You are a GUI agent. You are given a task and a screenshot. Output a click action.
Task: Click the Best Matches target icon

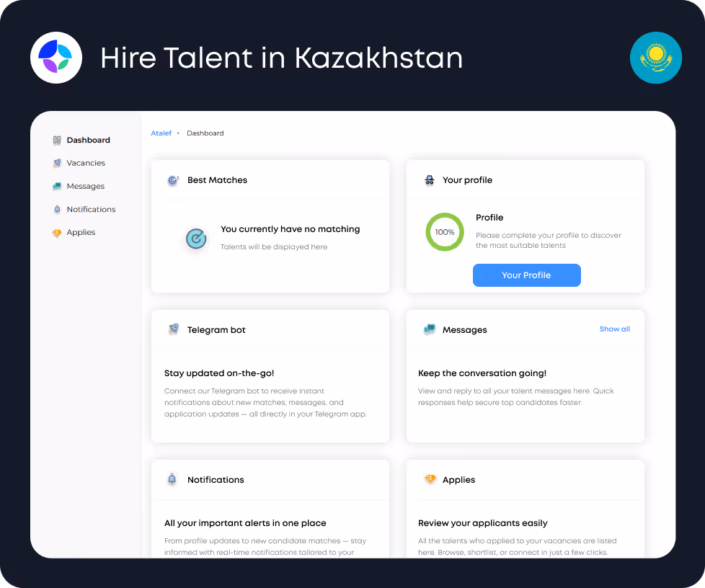tap(172, 180)
